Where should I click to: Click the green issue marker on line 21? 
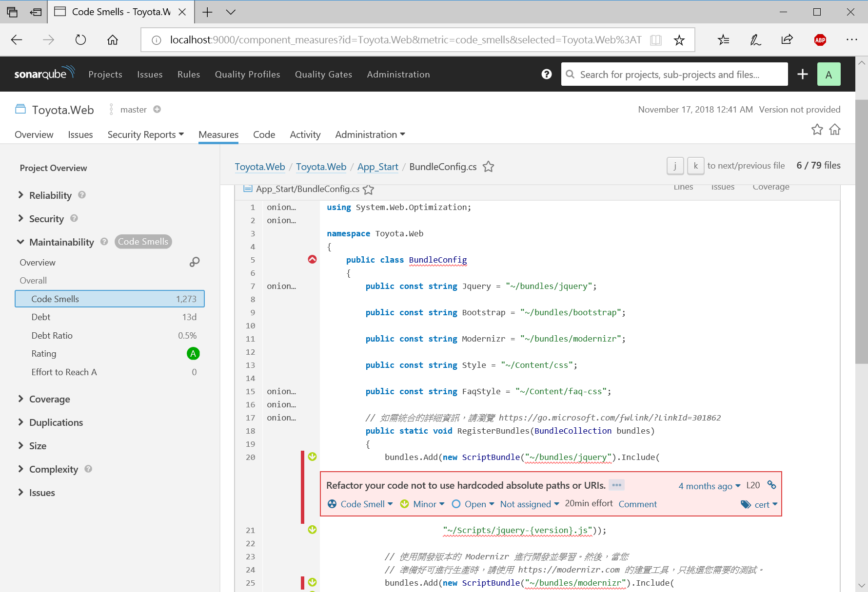pyautogui.click(x=312, y=530)
